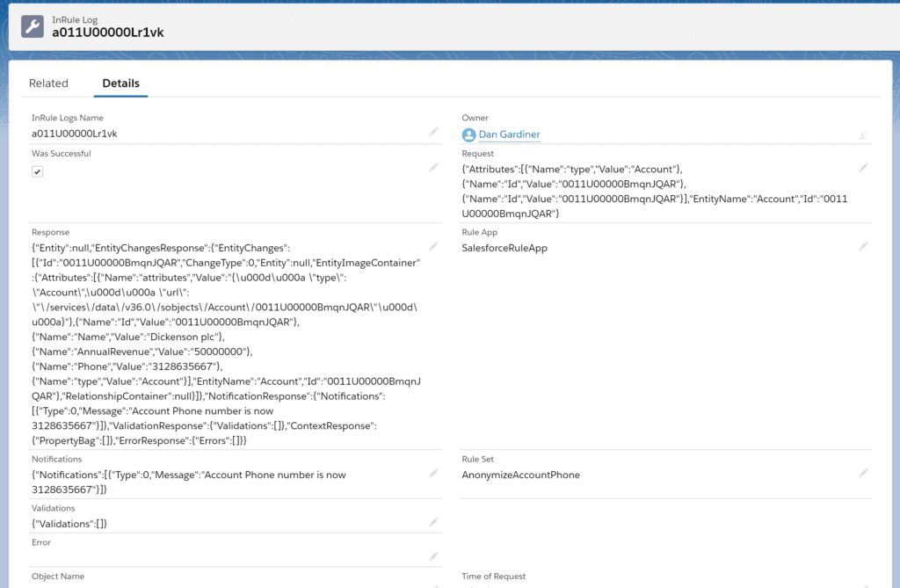Edit the Rule Set field pencil icon
The width and height of the screenshot is (900, 588).
click(863, 473)
